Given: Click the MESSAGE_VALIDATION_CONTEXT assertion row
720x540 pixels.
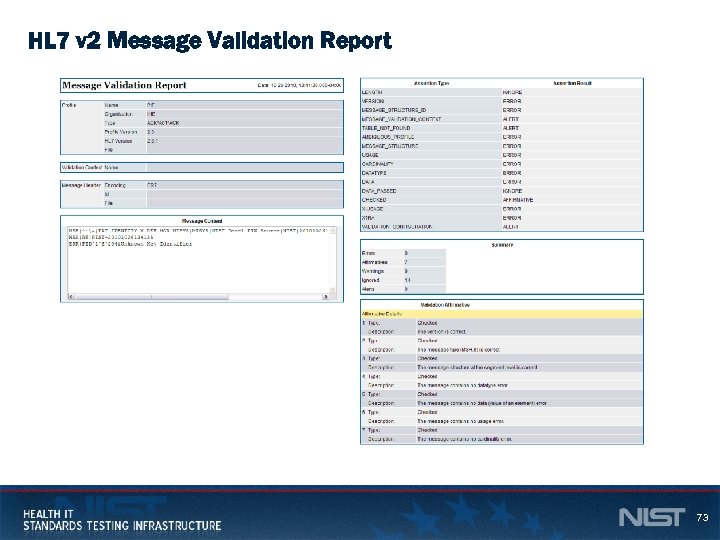Looking at the screenshot, I should point(502,119).
